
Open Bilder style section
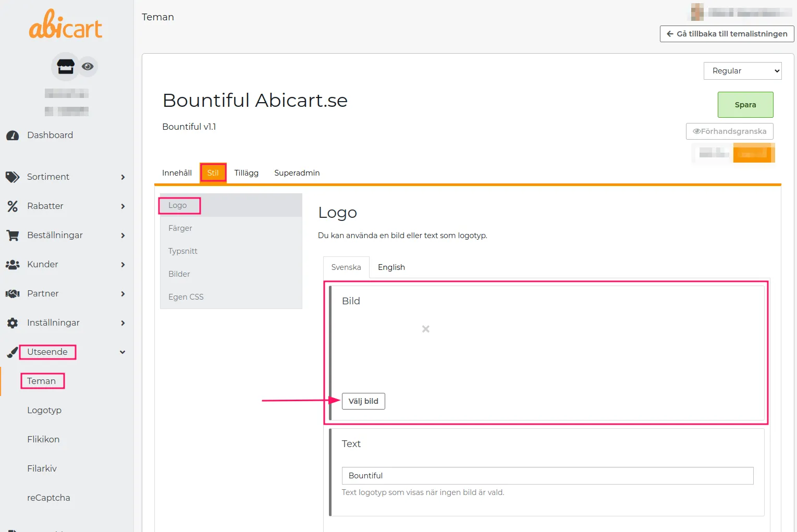click(231, 274)
